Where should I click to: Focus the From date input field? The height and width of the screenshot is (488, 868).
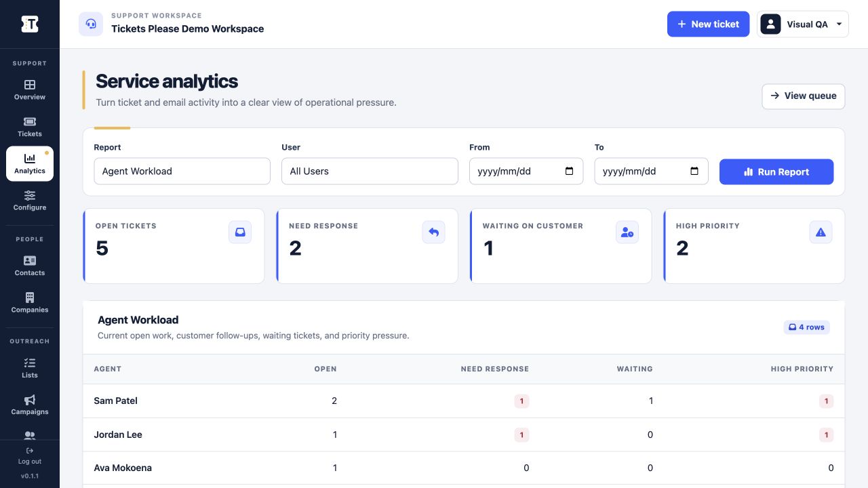[526, 171]
